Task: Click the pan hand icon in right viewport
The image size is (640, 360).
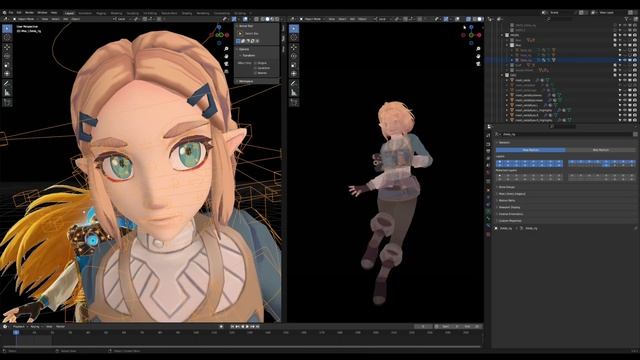Action: pyautogui.click(x=478, y=56)
